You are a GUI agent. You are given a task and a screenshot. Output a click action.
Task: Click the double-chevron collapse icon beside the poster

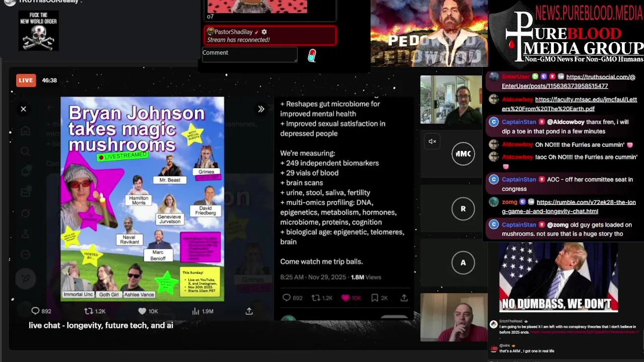pos(261,109)
